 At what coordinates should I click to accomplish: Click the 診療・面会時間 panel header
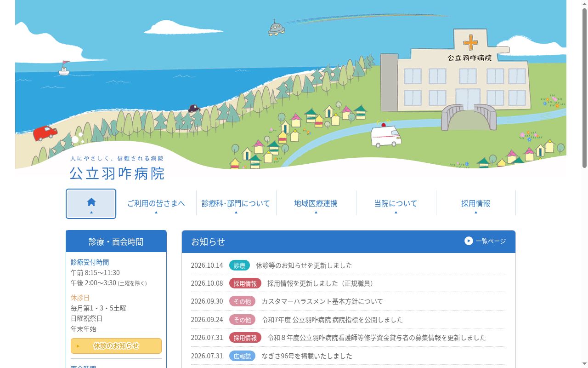[116, 241]
